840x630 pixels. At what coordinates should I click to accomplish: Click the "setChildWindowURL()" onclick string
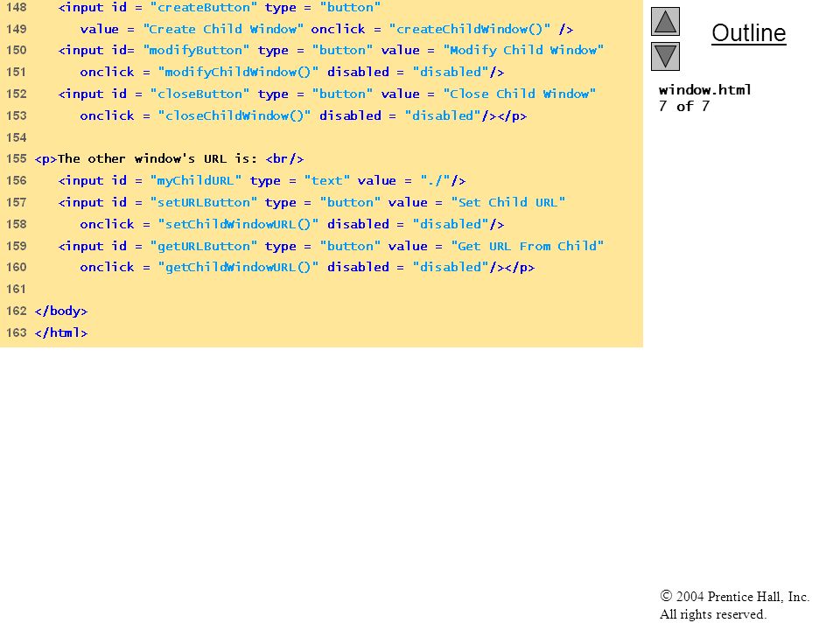238,225
